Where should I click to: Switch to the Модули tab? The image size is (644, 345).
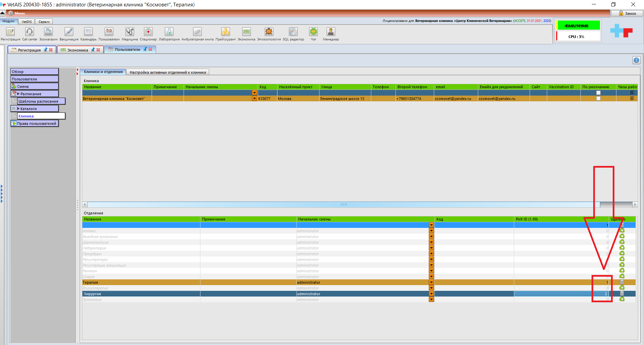[x=9, y=21]
